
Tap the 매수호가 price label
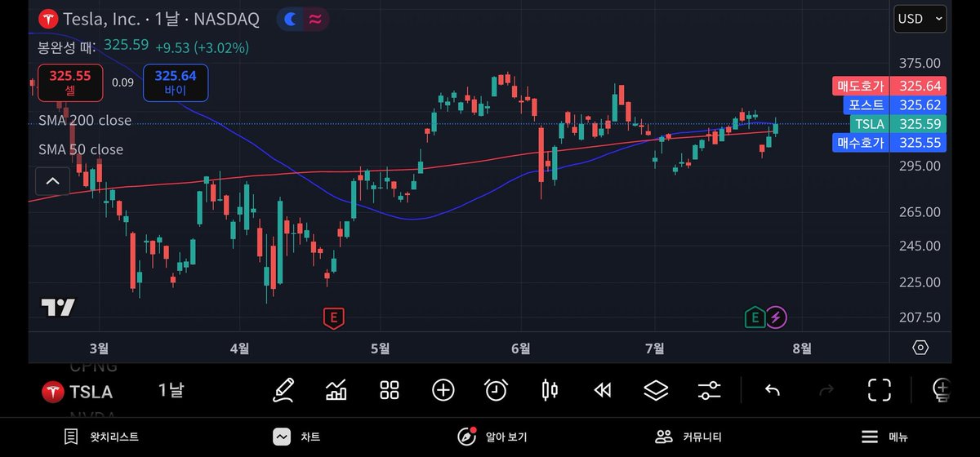point(889,143)
